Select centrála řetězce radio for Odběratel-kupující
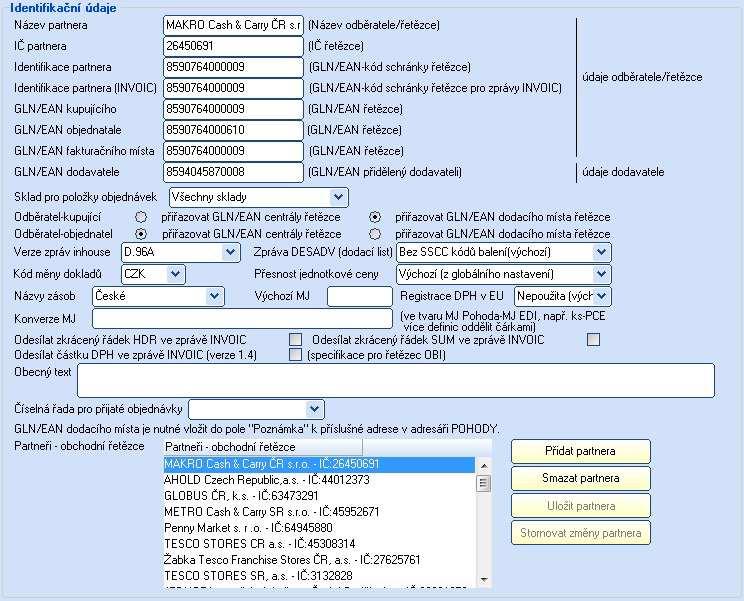The image size is (744, 601). (x=141, y=217)
